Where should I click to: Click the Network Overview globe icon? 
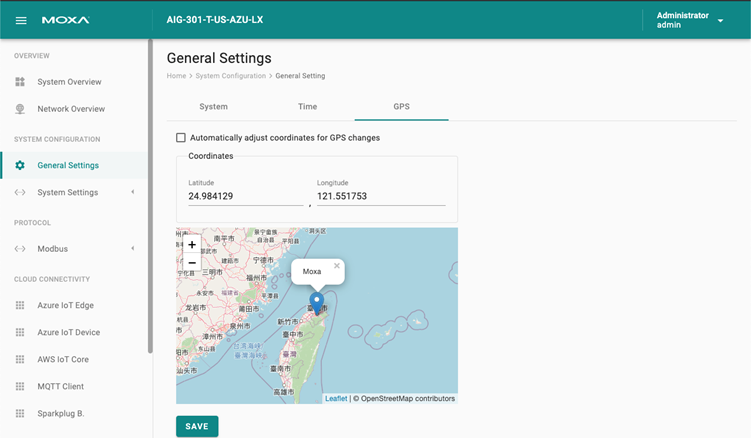pos(20,109)
